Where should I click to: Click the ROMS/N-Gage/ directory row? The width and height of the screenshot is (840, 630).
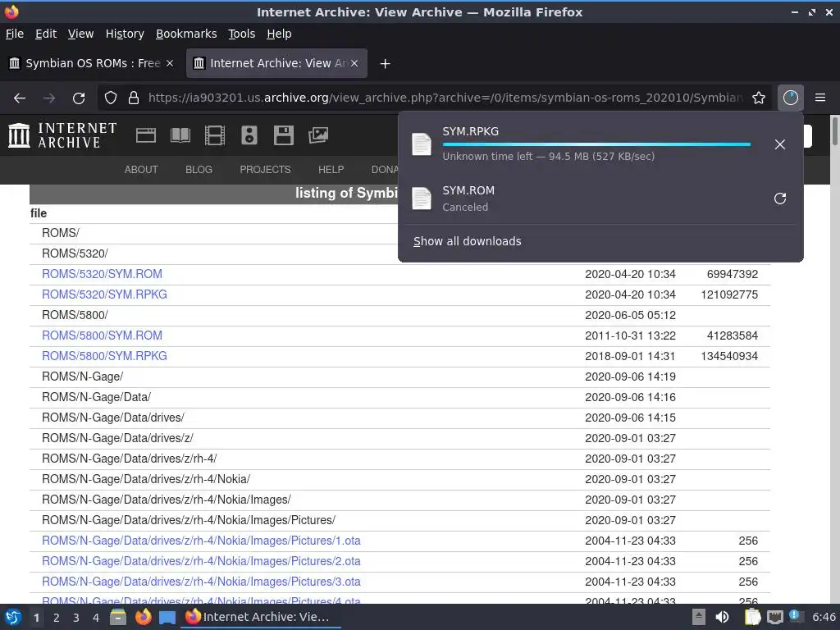[399, 377]
